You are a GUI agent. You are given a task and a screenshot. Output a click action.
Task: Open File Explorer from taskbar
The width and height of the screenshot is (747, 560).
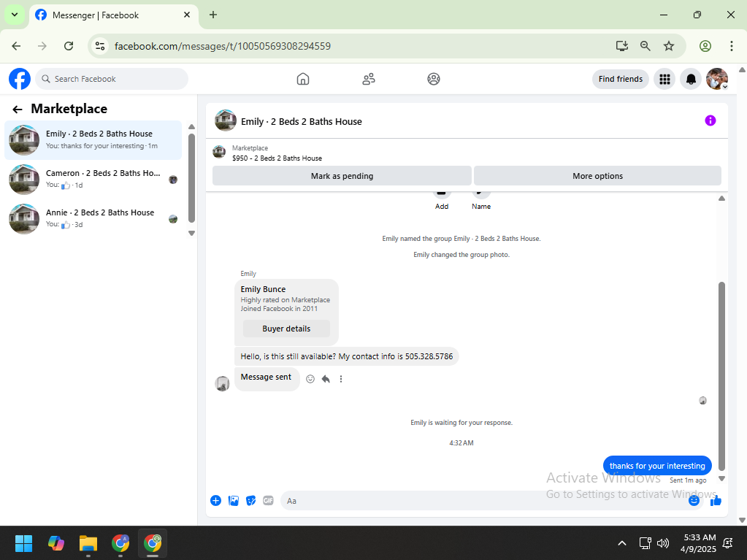pyautogui.click(x=88, y=543)
